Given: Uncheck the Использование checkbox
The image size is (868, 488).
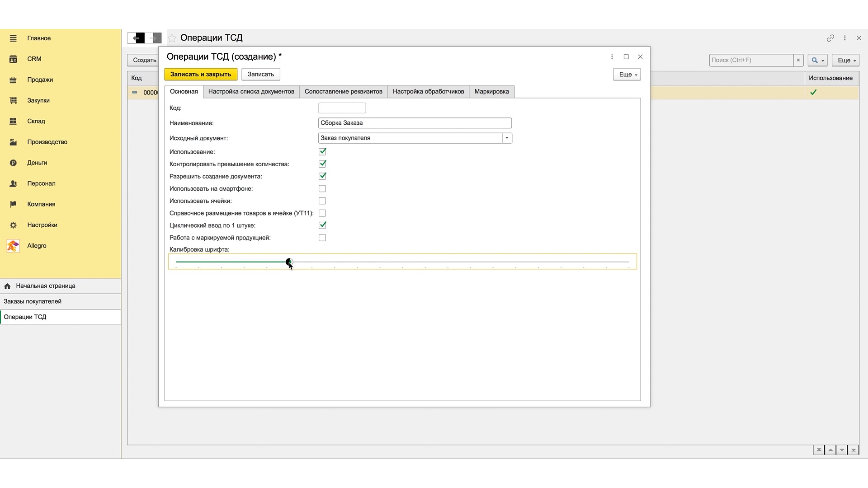Looking at the screenshot, I should click(x=322, y=152).
